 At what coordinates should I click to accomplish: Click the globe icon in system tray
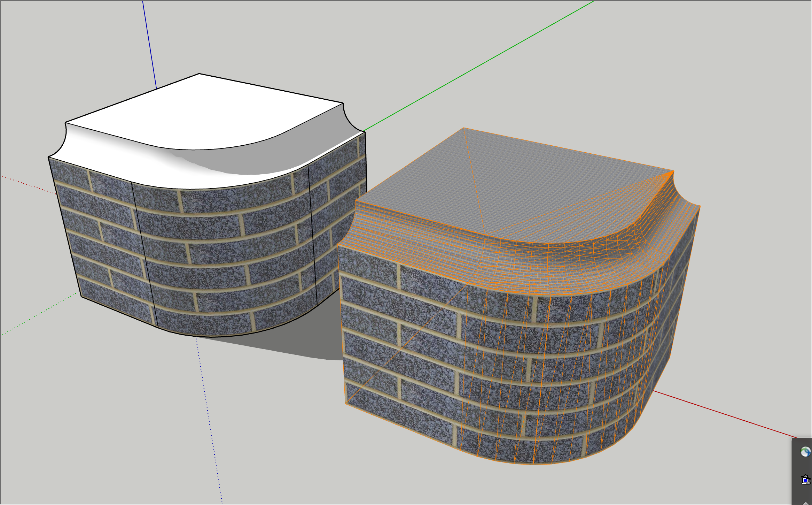(x=805, y=452)
